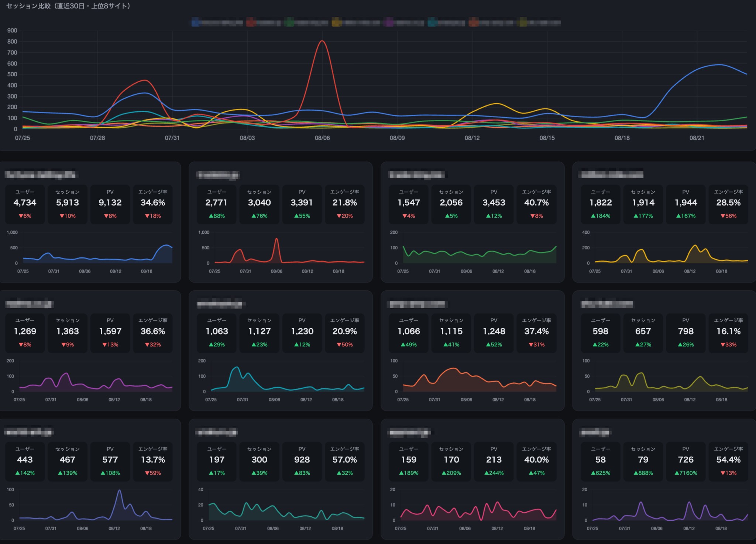Select the 1,063 users value
The width and height of the screenshot is (756, 544).
pos(217,331)
